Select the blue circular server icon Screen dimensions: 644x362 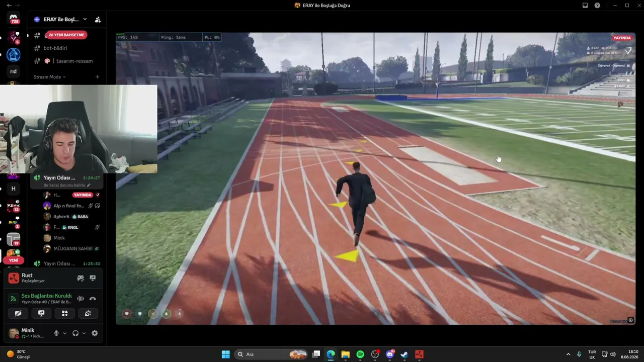(14, 55)
